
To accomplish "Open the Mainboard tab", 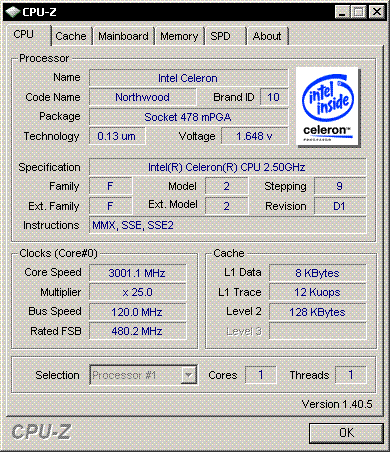I will click(123, 36).
